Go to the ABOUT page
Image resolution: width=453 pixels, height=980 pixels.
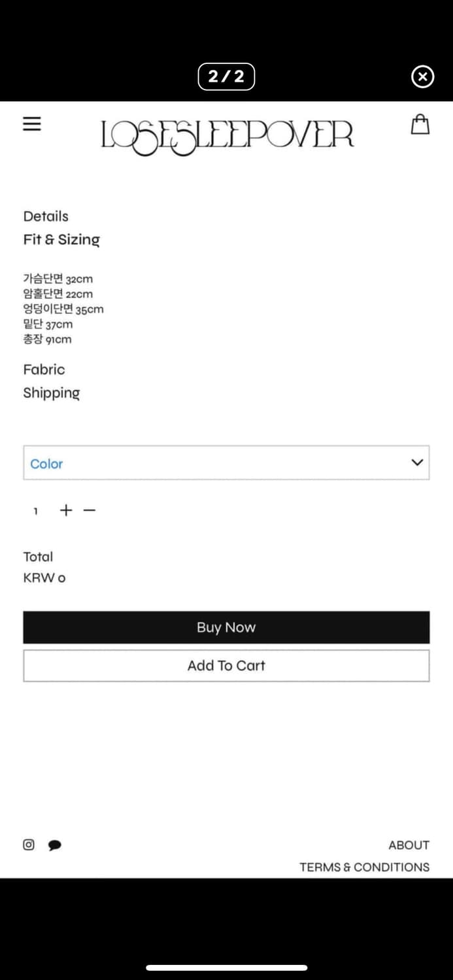click(409, 845)
